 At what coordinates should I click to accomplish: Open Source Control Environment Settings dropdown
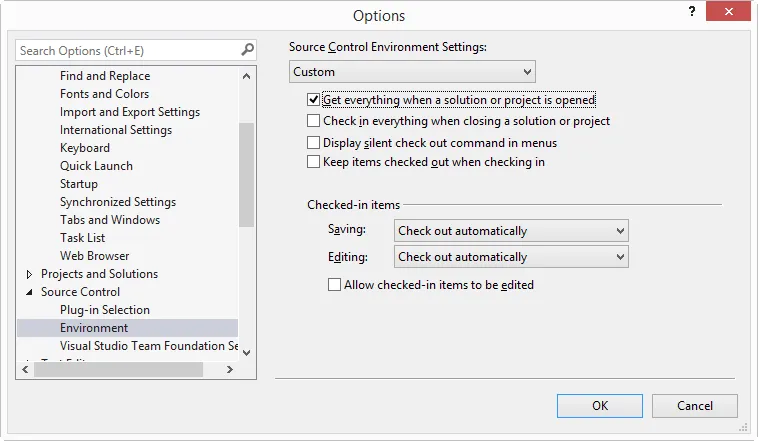coord(413,72)
